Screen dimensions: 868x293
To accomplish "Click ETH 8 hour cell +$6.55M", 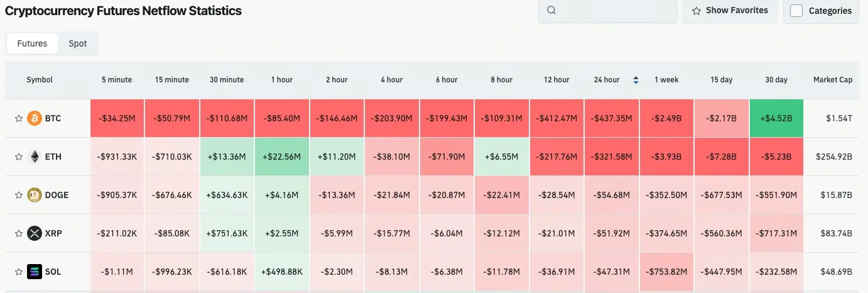I will [x=502, y=157].
